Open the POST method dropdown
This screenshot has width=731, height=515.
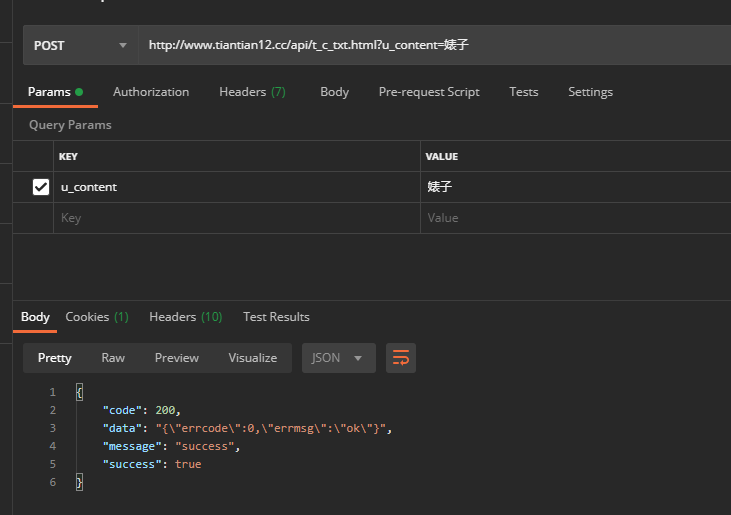[x=81, y=45]
